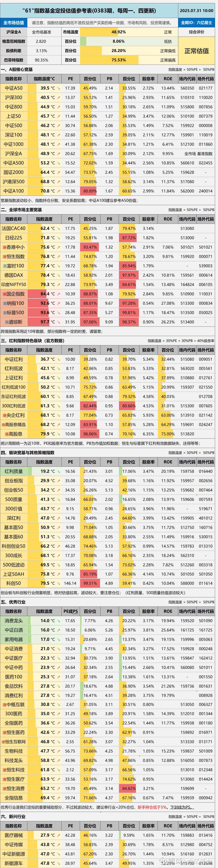Click code 512260 in 500低波动 row
The image size is (218, 868).
click(x=187, y=565)
